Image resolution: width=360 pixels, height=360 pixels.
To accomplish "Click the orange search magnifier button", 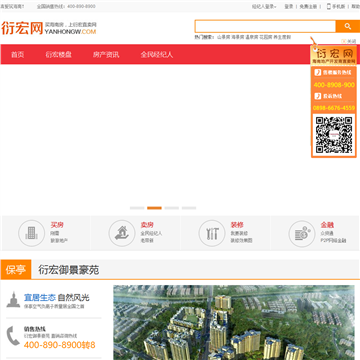I will pyautogui.click(x=348, y=26).
